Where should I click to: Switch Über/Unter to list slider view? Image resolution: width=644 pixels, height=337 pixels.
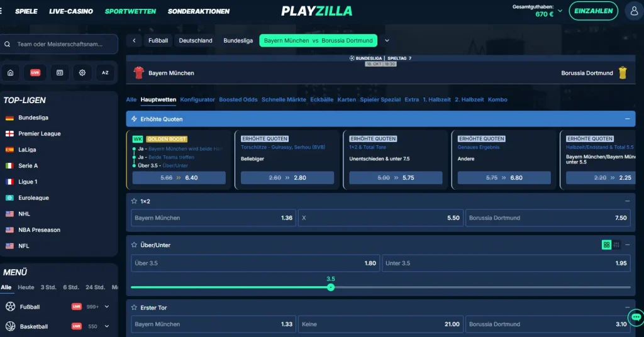(616, 245)
